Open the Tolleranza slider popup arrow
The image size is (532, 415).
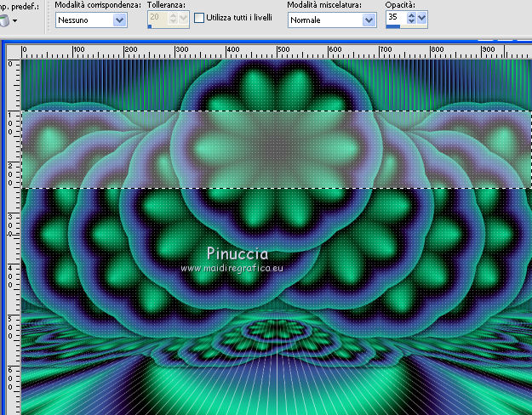coord(184,18)
